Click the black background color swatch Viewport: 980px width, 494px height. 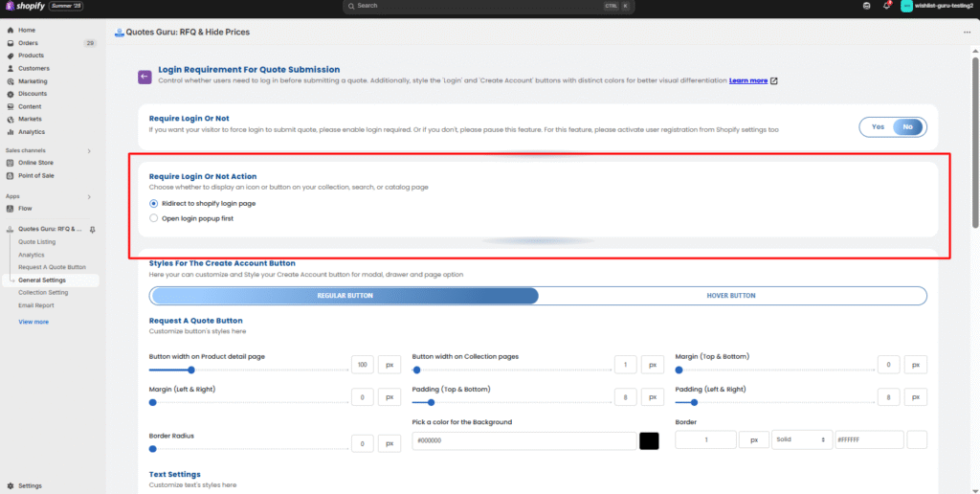649,440
